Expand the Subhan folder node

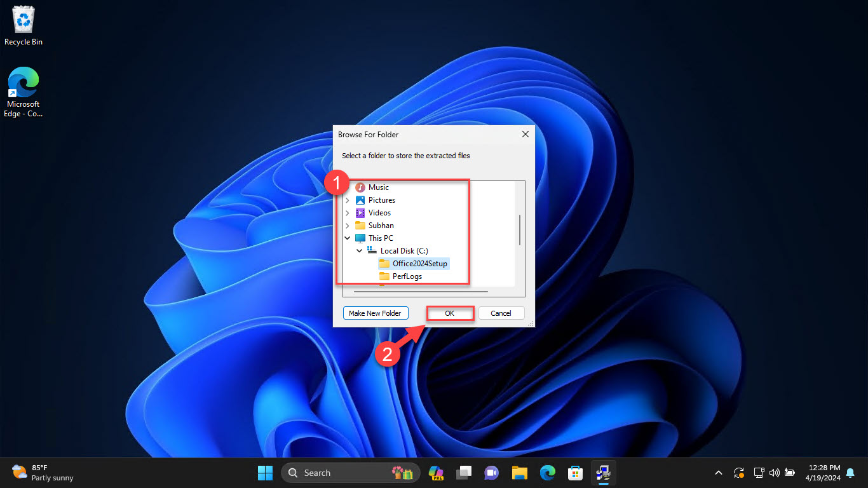347,226
